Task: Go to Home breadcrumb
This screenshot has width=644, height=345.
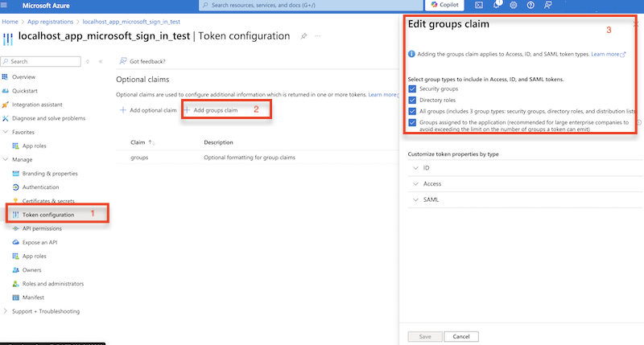Action: 10,22
